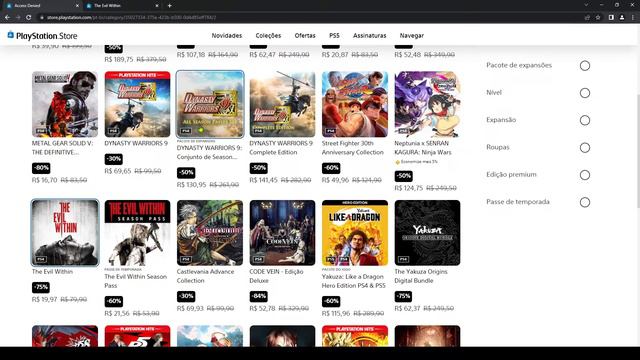Toggle the browser side panel icon

pos(611,18)
